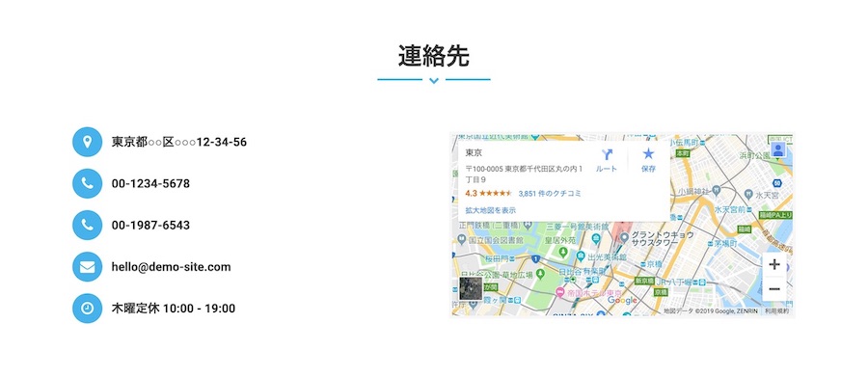
Task: Zoom in the map with plus button
Action: 774,264
